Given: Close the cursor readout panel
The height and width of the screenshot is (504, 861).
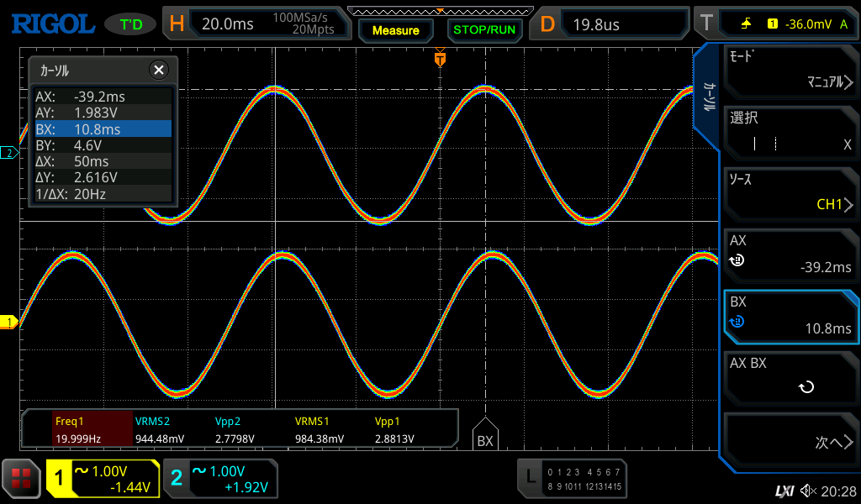Looking at the screenshot, I should (158, 70).
